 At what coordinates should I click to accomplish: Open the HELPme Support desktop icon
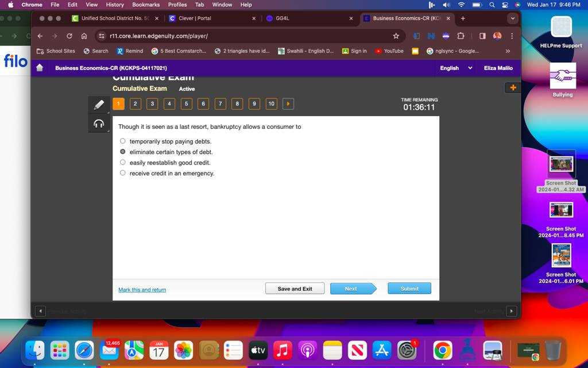coord(561,32)
